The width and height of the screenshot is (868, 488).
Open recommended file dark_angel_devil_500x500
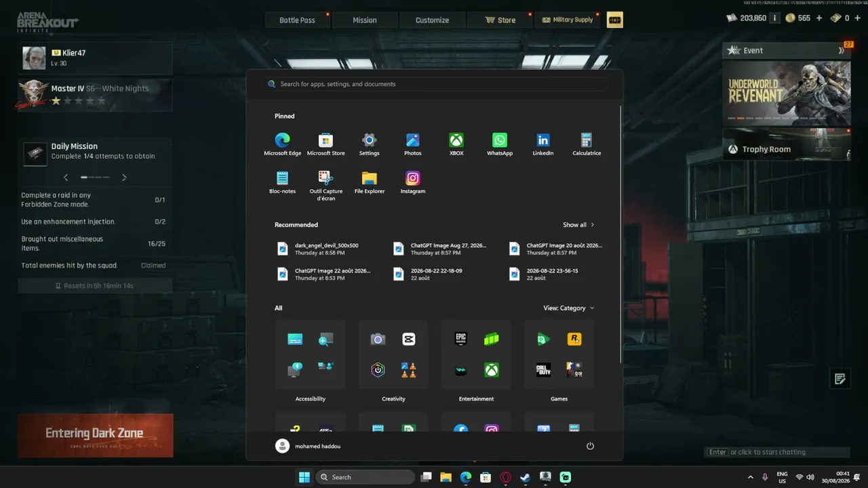click(x=319, y=249)
